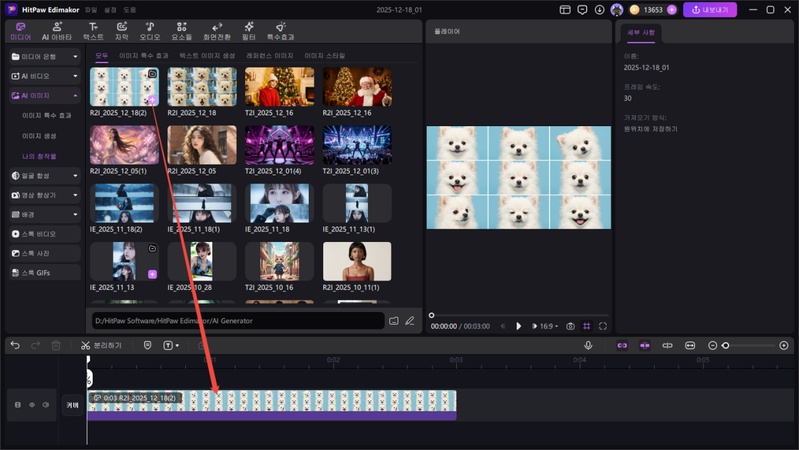Add R2I_2025_12_18(2) to timeline with plus icon
Screen dimensions: 799x450
click(152, 99)
